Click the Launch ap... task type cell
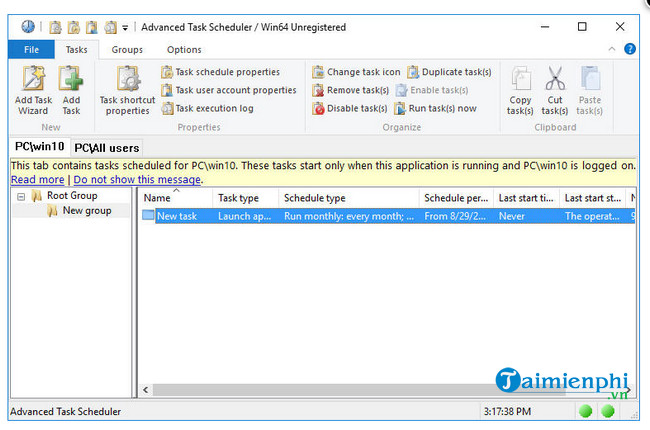Viewport: 650px width, 430px height. (245, 216)
